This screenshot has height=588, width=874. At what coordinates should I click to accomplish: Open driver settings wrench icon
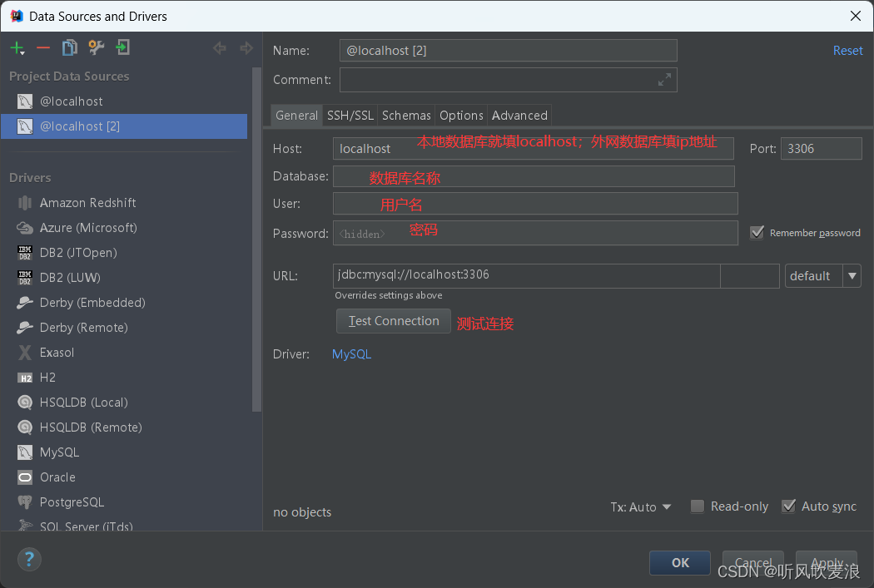[97, 48]
